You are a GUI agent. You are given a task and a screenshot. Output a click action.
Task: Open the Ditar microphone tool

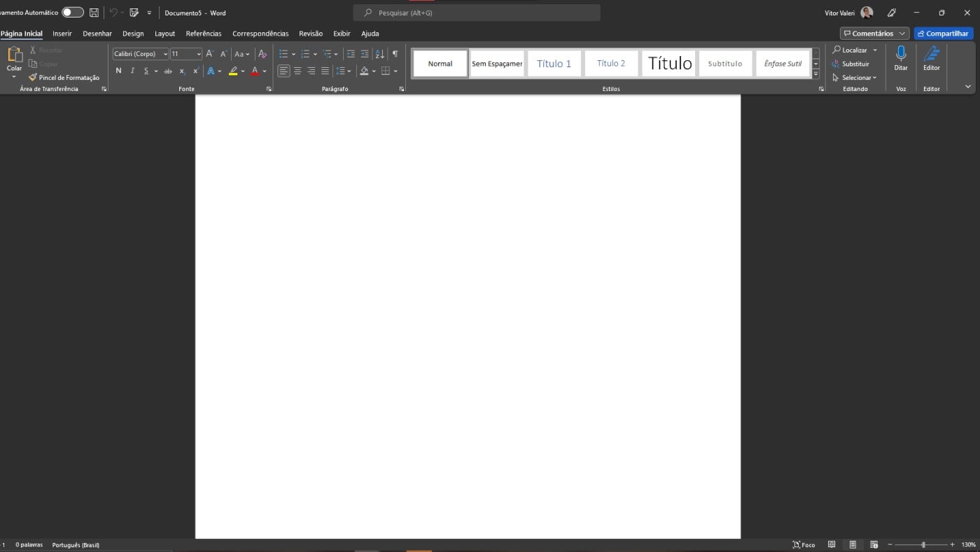pyautogui.click(x=901, y=62)
